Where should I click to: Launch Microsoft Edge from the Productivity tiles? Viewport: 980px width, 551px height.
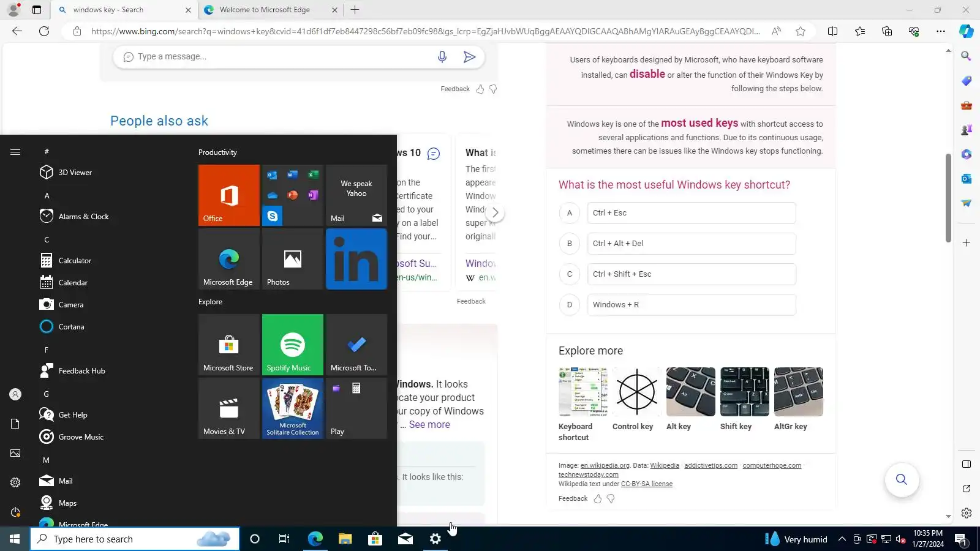pos(229,259)
